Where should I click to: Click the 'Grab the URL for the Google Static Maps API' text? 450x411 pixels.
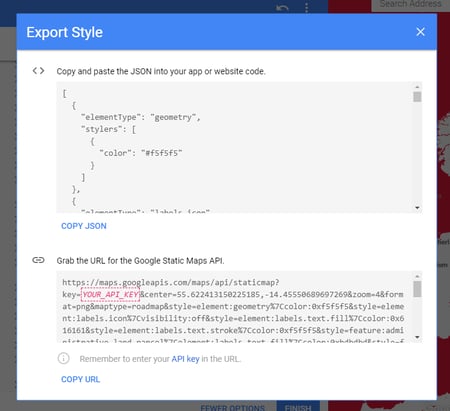(x=140, y=261)
